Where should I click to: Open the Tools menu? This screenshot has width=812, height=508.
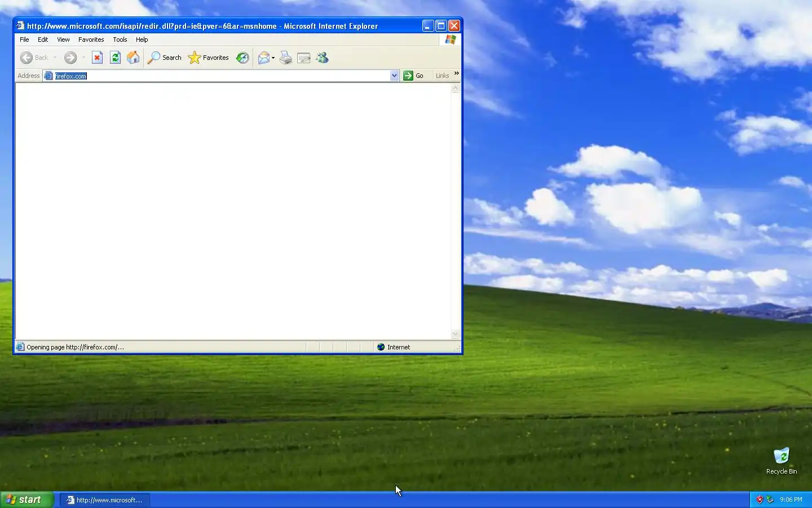pyautogui.click(x=120, y=40)
